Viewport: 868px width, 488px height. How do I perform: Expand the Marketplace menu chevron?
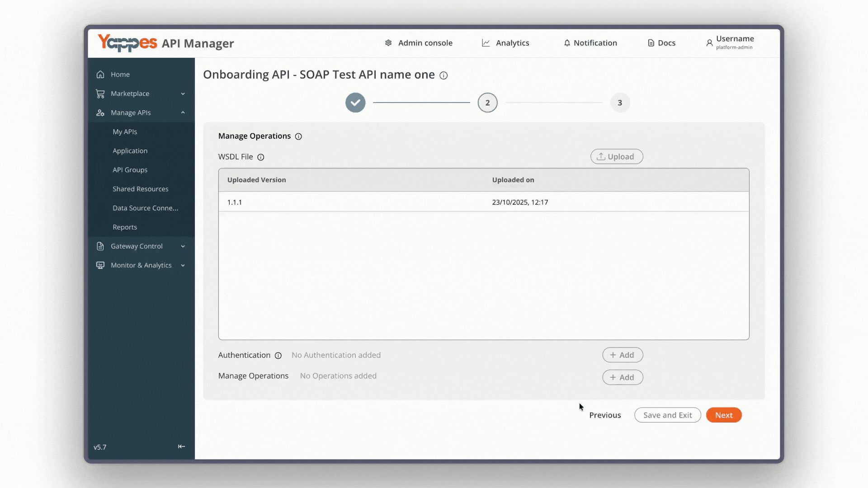[183, 94]
